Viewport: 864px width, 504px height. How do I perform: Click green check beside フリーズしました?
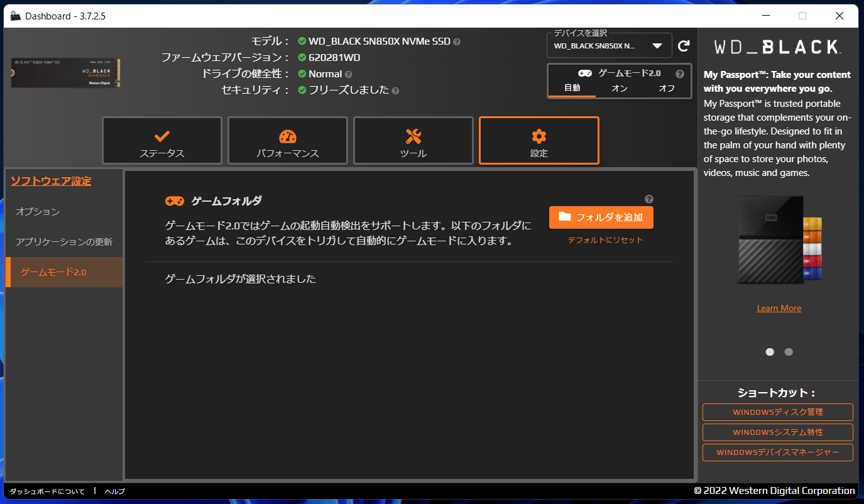pos(302,90)
